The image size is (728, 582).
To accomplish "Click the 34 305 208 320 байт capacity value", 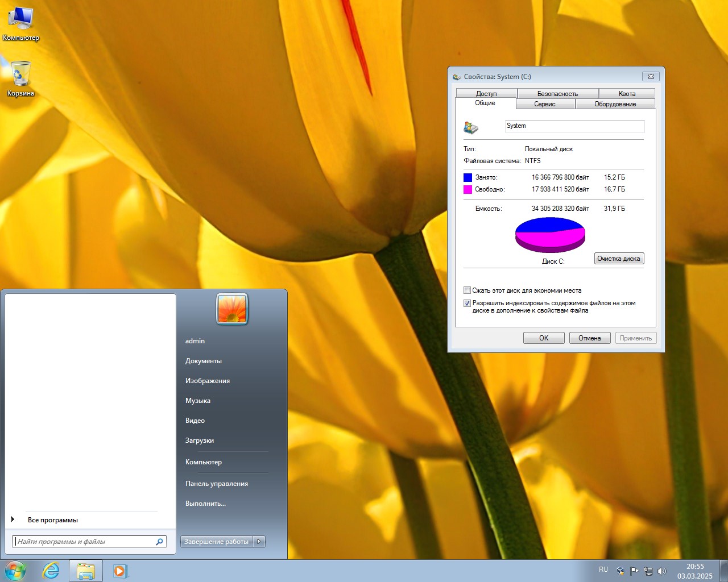I will tap(560, 209).
